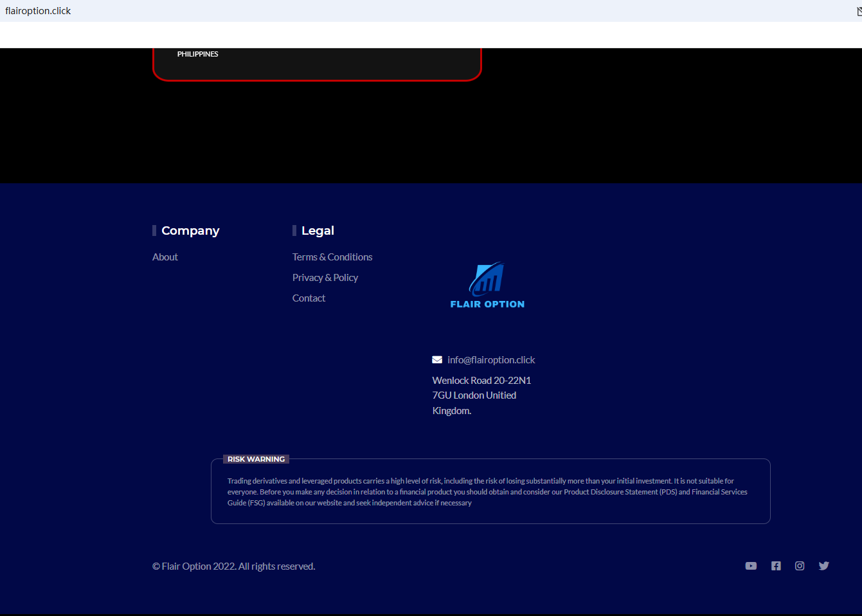Click the Legal footer heading
862x616 pixels.
click(x=318, y=230)
